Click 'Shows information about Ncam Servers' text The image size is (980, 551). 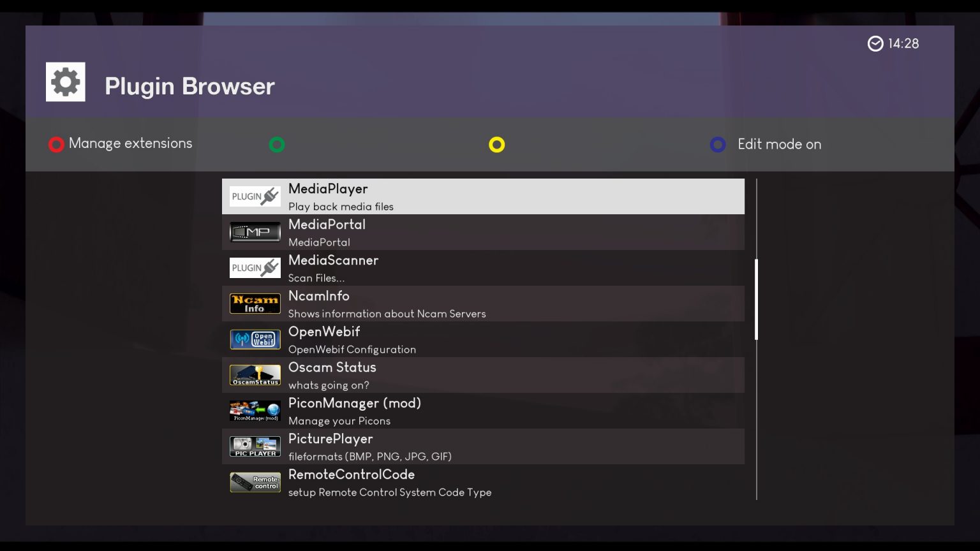(x=387, y=314)
